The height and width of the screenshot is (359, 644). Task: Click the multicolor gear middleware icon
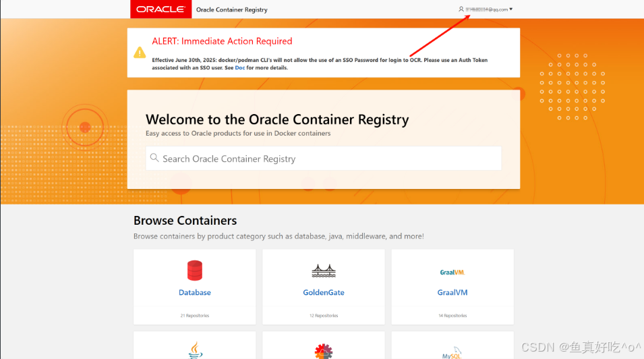pyautogui.click(x=324, y=351)
